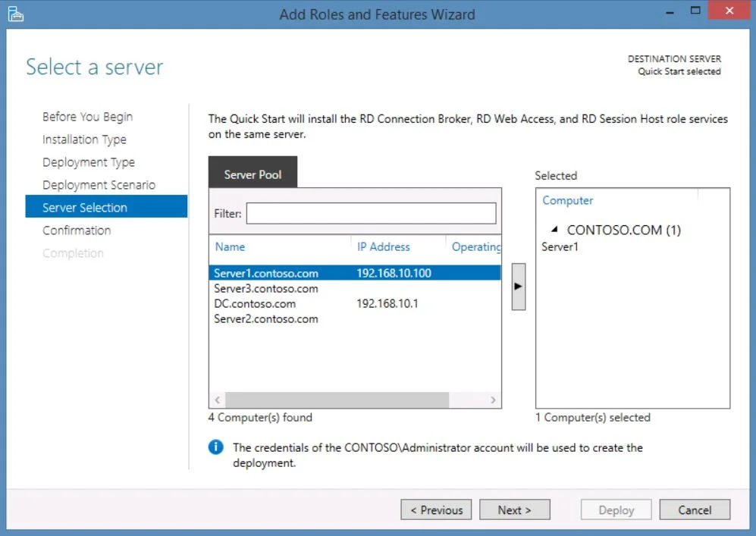Open the Deployment Scenario page
The height and width of the screenshot is (536, 756).
99,184
